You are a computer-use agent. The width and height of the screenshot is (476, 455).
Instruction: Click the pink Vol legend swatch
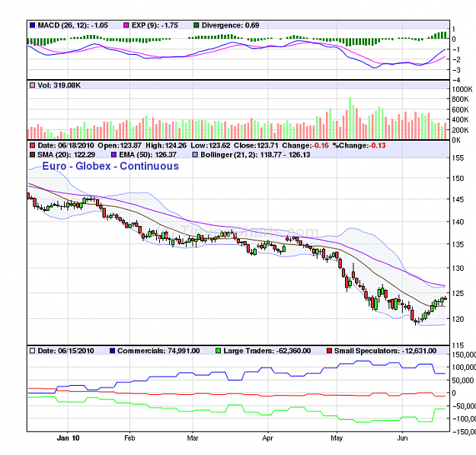(33, 85)
